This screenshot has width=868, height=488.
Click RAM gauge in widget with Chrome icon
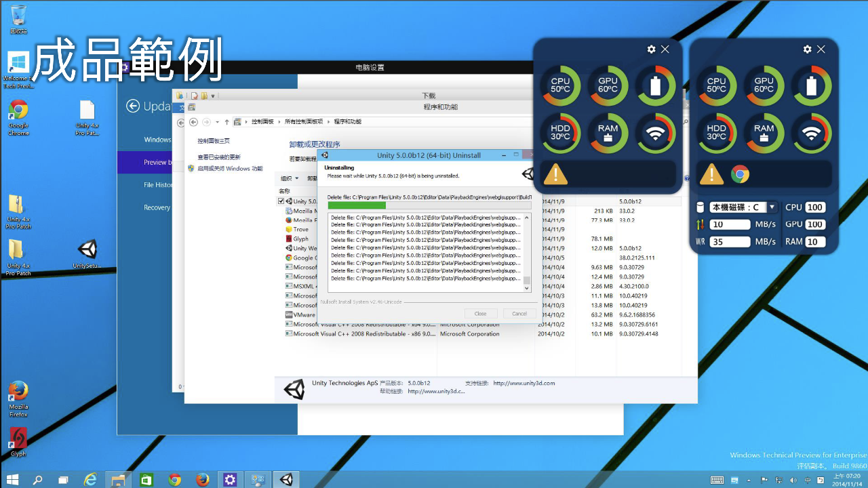[x=764, y=133]
